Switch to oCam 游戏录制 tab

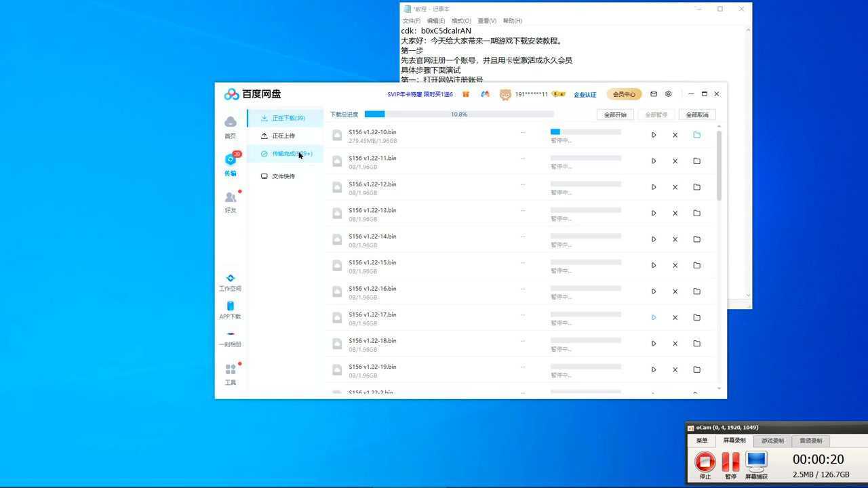point(772,441)
